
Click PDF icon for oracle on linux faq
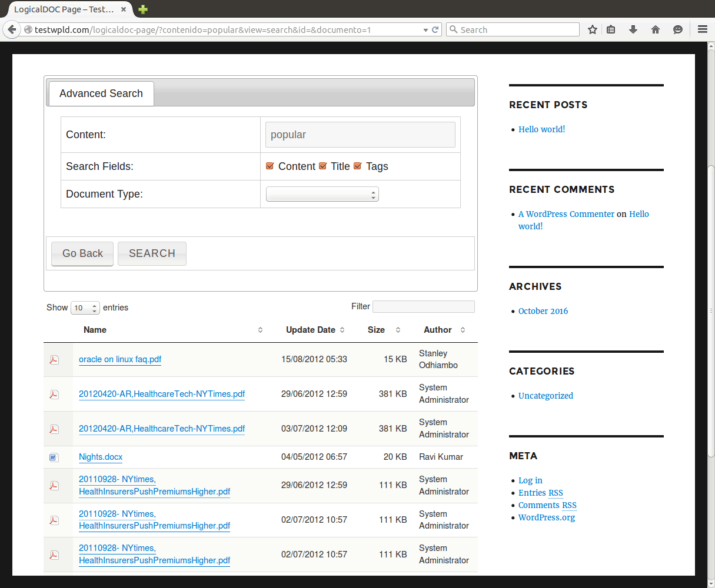pyautogui.click(x=54, y=360)
